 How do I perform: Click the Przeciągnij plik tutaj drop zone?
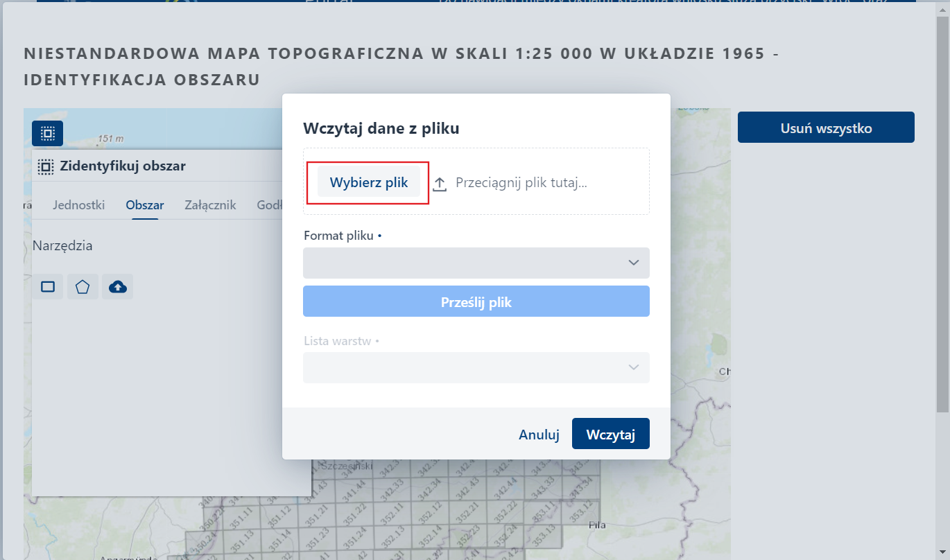pyautogui.click(x=521, y=182)
